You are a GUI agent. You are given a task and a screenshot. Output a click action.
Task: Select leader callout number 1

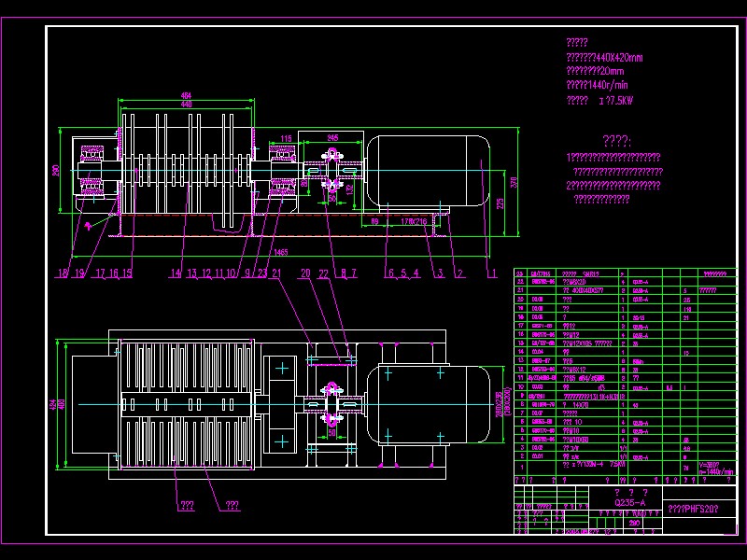pyautogui.click(x=494, y=273)
